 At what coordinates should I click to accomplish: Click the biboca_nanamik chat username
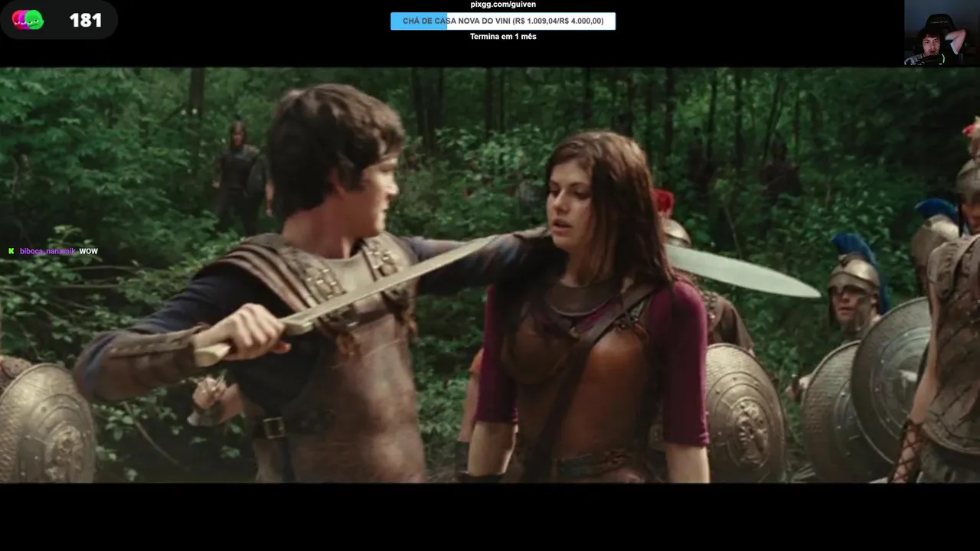(x=47, y=251)
